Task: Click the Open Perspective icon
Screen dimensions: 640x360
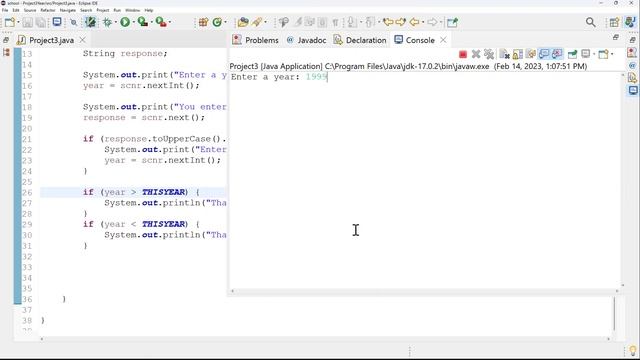Action: pyautogui.click(x=614, y=22)
